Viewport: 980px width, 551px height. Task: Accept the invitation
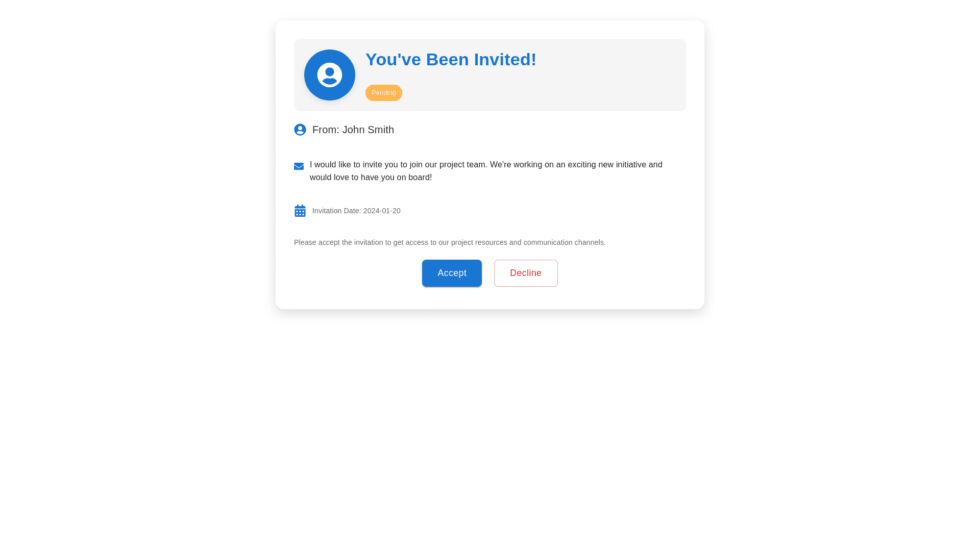tap(452, 273)
